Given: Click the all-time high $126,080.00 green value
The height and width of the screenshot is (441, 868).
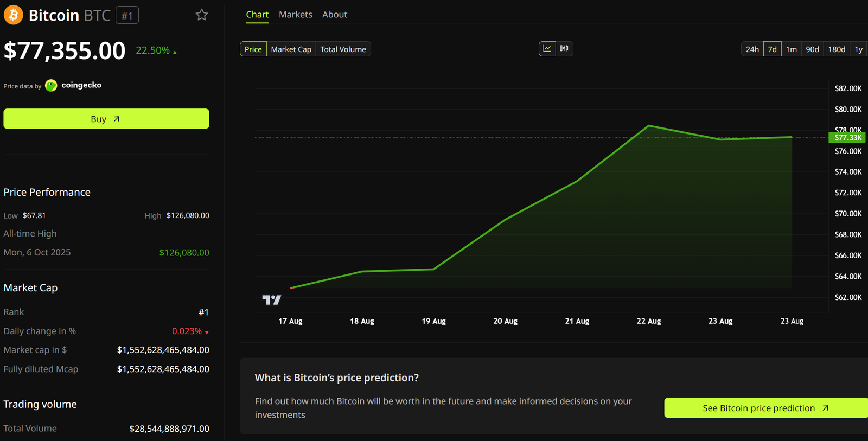Looking at the screenshot, I should pyautogui.click(x=184, y=253).
